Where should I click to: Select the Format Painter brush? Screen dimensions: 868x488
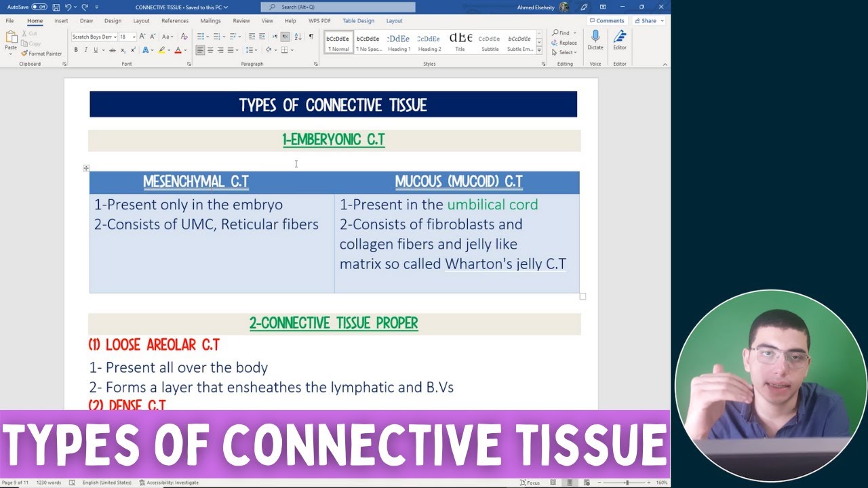41,54
